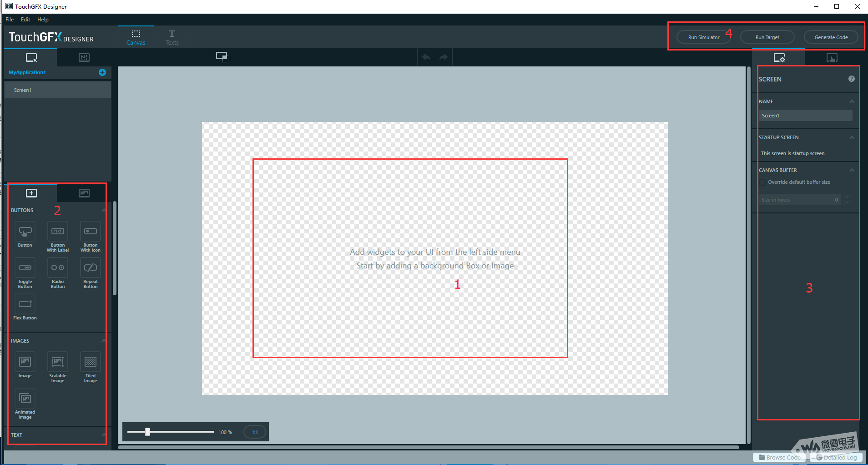
Task: Click Generate Code button
Action: 831,37
